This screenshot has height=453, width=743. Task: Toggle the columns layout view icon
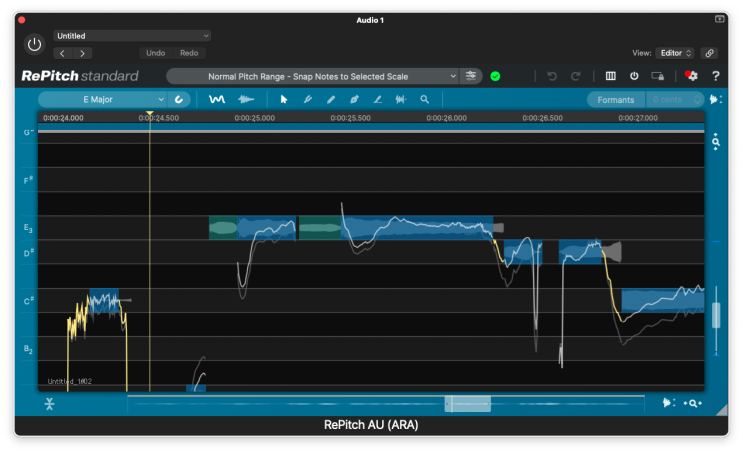point(610,76)
